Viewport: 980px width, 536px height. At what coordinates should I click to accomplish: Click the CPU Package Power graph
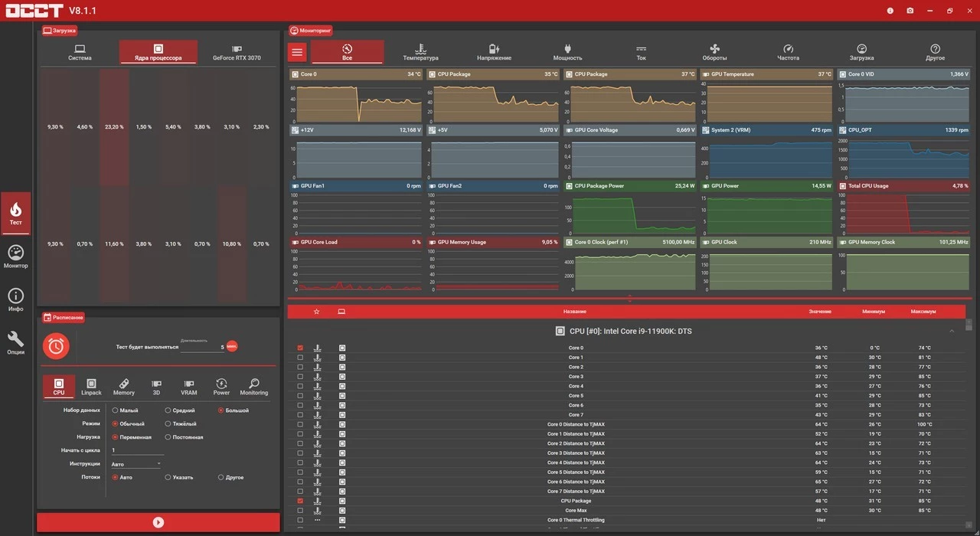(631, 208)
